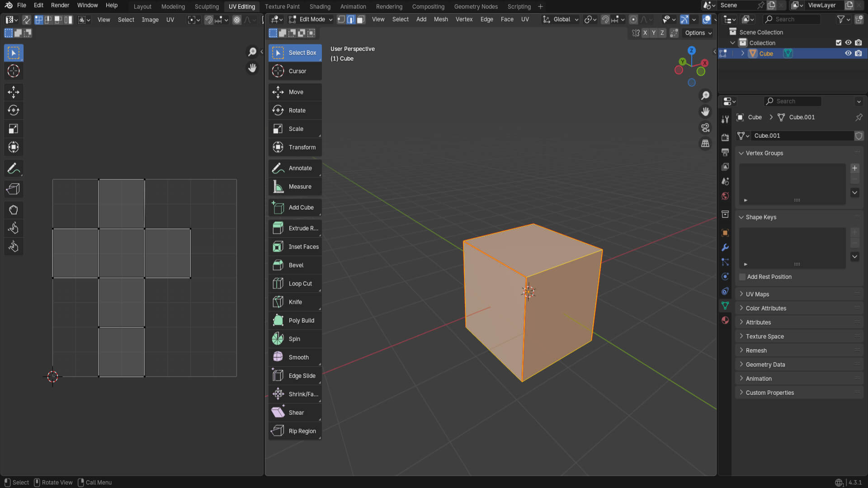Expand the UV Maps panel

[x=757, y=294]
